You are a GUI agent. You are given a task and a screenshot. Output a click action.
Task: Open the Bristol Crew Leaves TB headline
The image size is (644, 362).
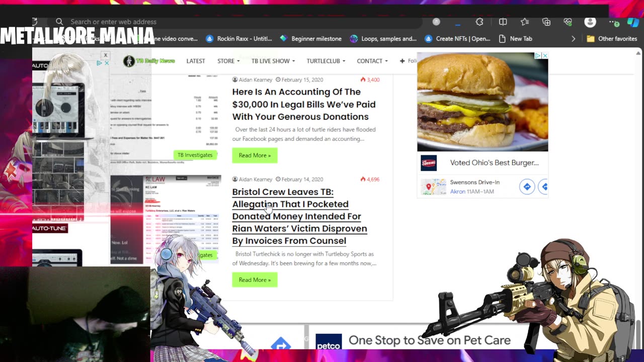(299, 216)
